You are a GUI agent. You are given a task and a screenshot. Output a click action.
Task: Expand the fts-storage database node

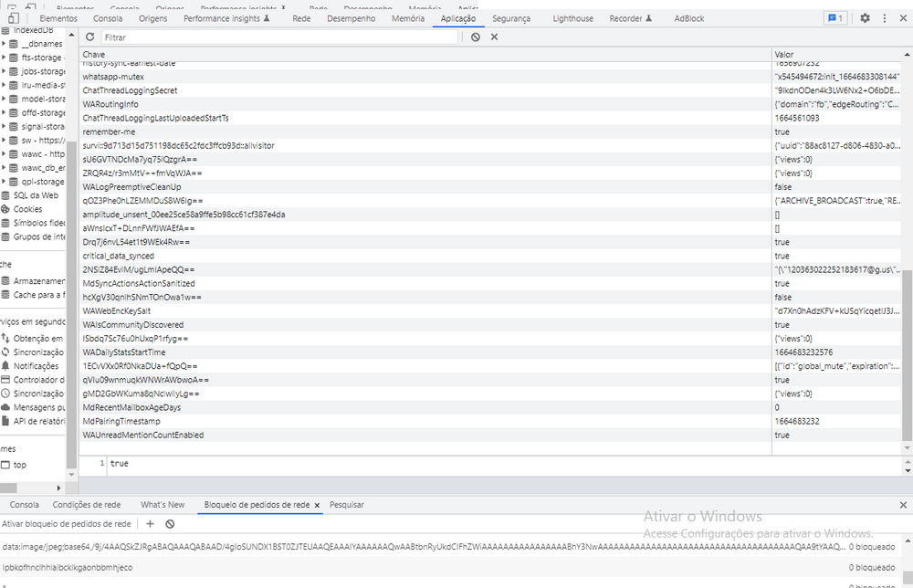4,57
